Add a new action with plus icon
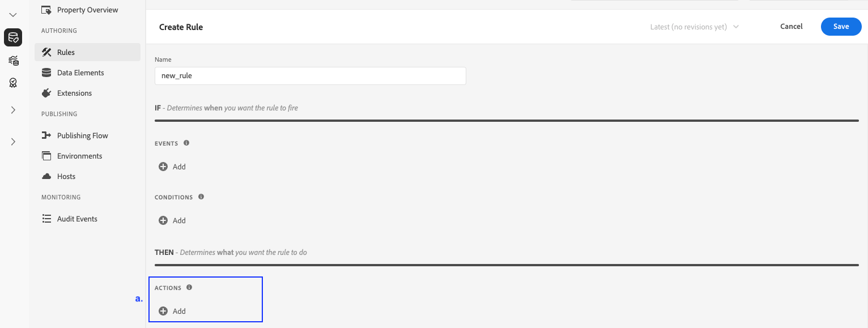 [x=163, y=311]
